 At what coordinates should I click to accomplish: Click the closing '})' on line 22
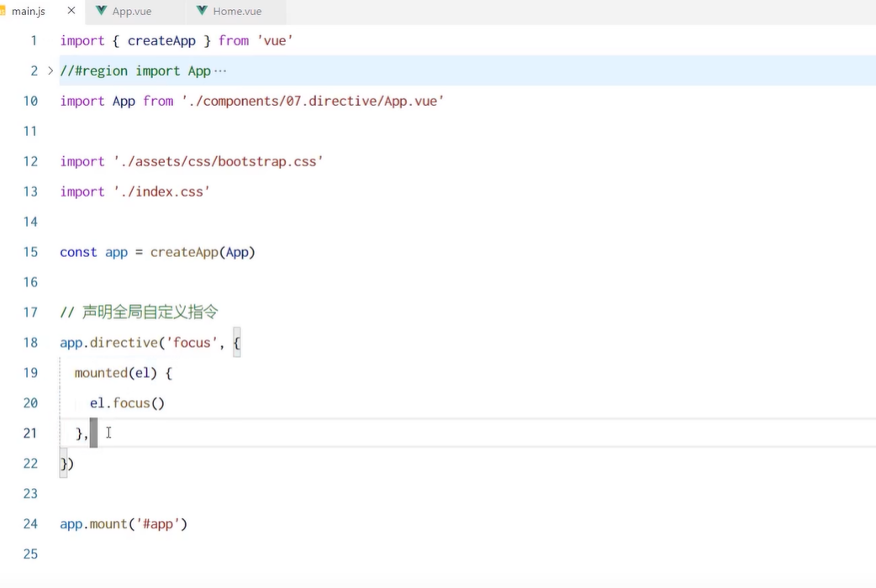pyautogui.click(x=67, y=464)
